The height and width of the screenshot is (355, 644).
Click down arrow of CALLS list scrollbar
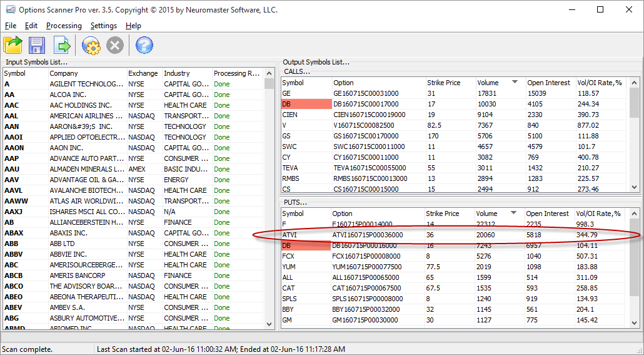tap(634, 187)
